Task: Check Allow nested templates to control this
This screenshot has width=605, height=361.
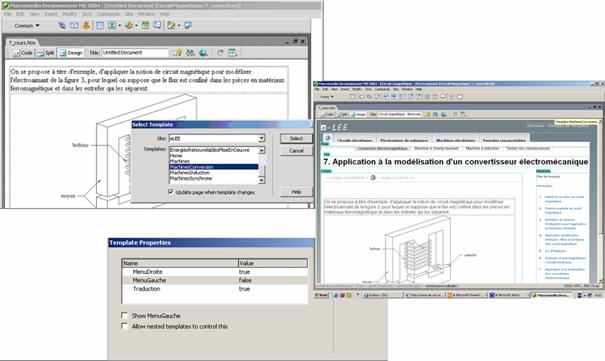Action: 124,326
